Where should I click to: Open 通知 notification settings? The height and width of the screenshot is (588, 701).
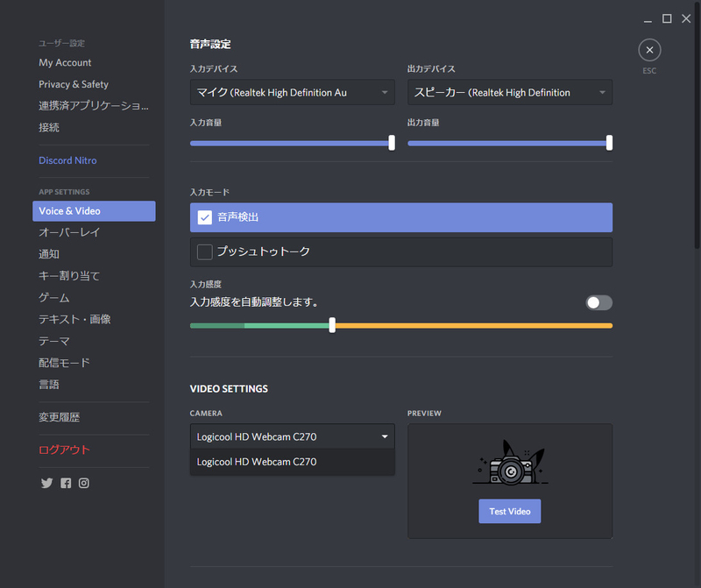click(49, 254)
